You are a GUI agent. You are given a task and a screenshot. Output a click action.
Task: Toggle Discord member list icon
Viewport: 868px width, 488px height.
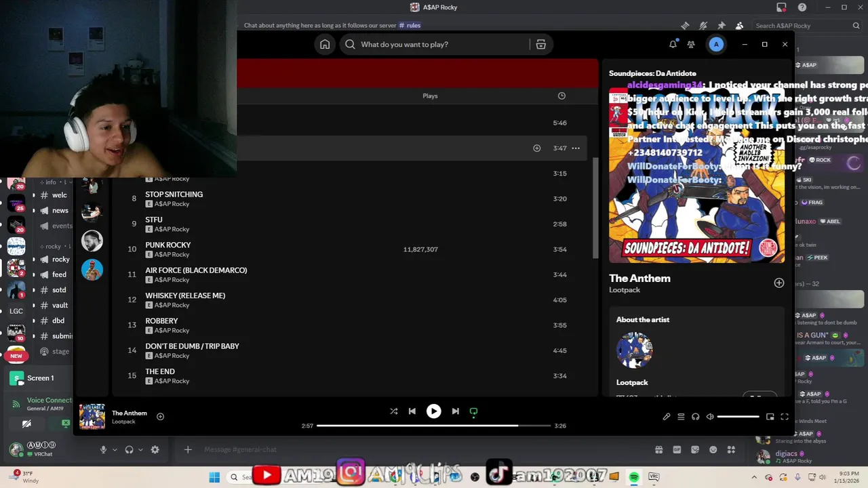[739, 26]
